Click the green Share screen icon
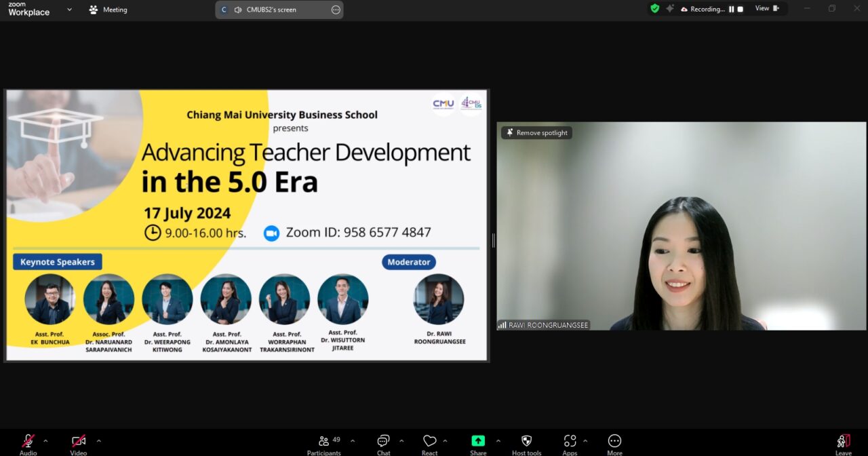 pos(478,441)
